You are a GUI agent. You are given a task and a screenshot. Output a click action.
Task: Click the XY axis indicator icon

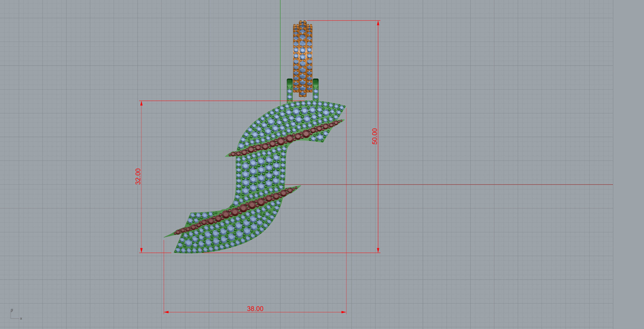click(16, 314)
